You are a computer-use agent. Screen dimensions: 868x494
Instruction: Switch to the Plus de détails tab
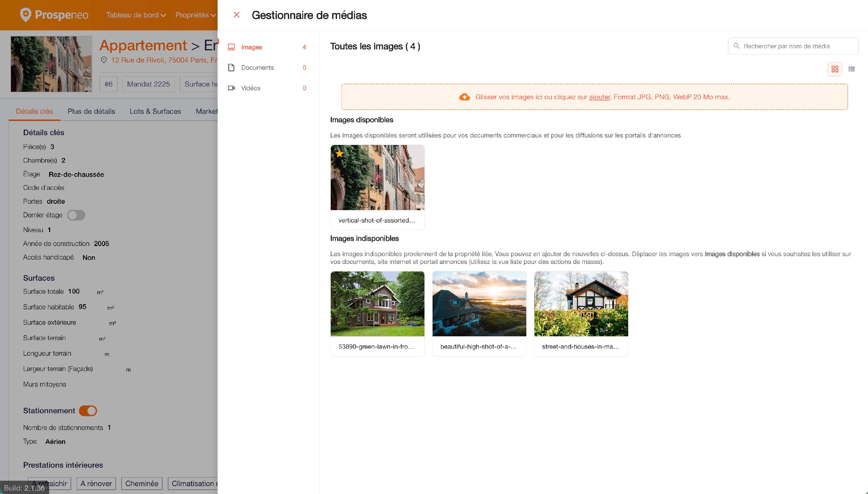(91, 111)
